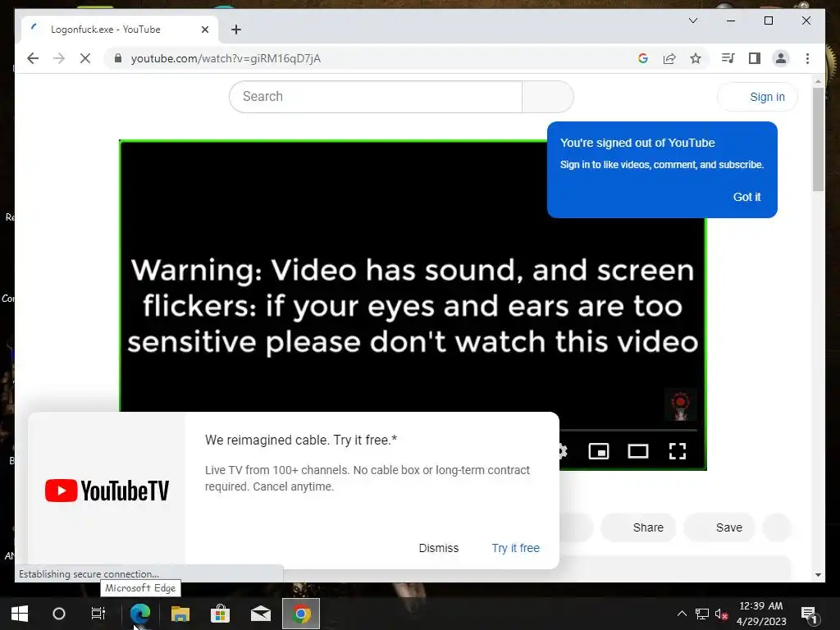Stop loading the page with the X button

click(85, 58)
